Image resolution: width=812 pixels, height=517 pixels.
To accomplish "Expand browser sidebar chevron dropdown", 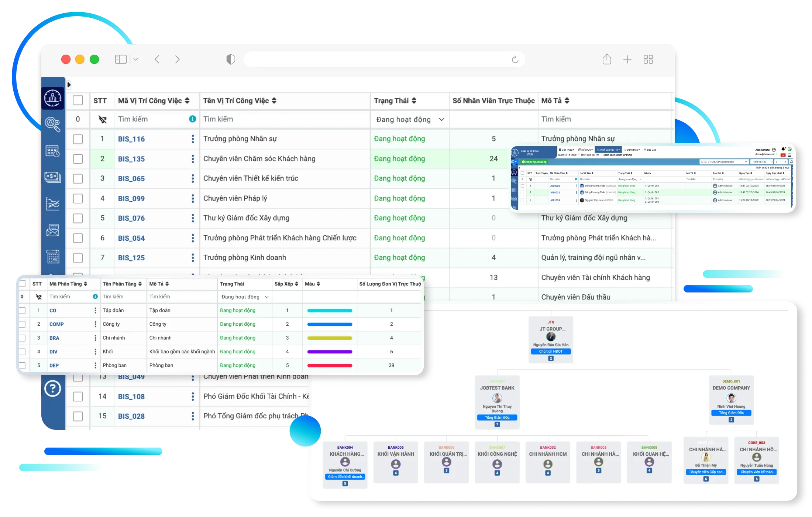I will pyautogui.click(x=135, y=59).
